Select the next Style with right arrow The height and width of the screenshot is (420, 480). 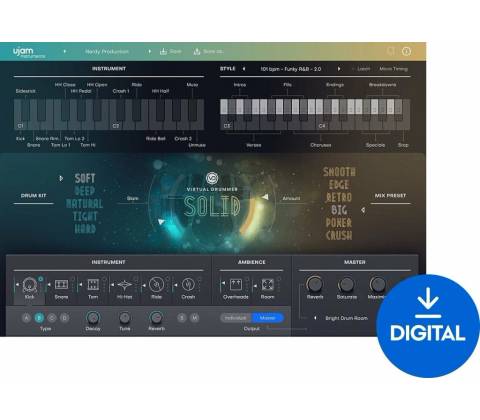pos(339,69)
